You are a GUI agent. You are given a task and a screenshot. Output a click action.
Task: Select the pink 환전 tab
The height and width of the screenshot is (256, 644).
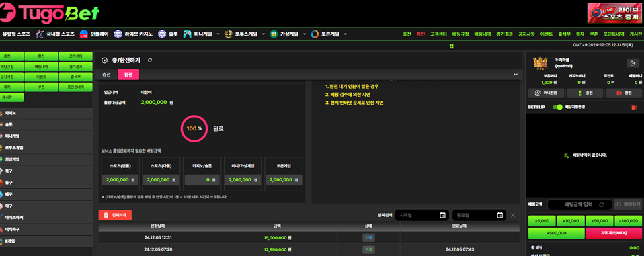pyautogui.click(x=128, y=75)
